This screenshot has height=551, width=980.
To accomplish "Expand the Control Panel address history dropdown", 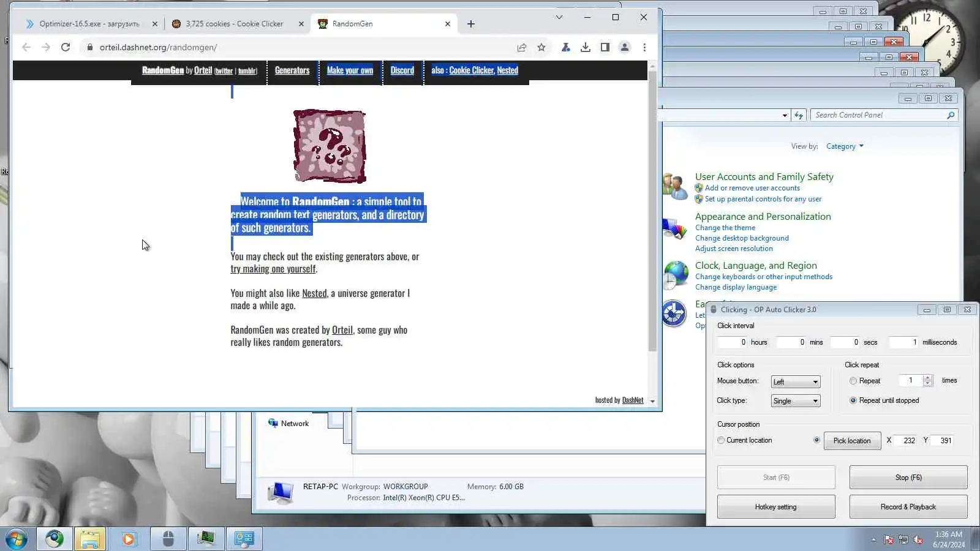I will tap(785, 115).
